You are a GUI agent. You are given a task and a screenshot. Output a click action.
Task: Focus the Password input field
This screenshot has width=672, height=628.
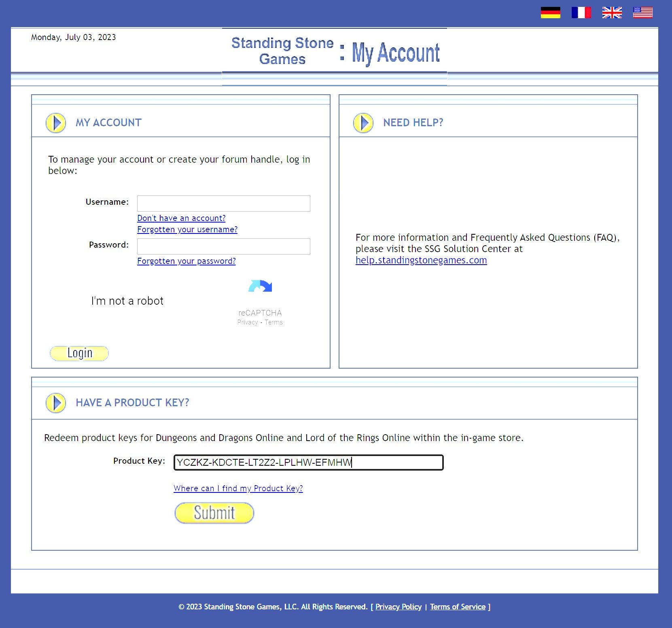[224, 246]
